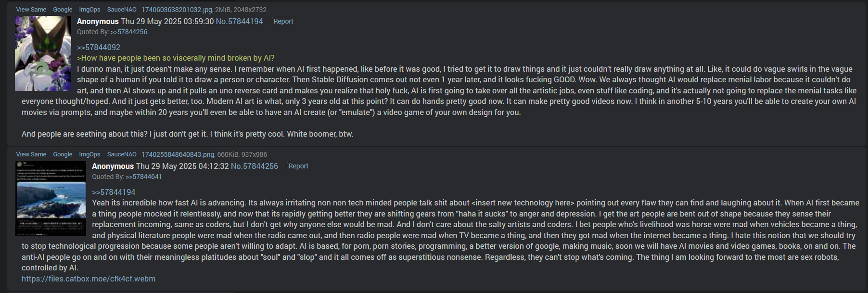Viewport: 868px width, 293px height.
Task: Open the files.catbox.moe webm link
Action: click(x=89, y=279)
